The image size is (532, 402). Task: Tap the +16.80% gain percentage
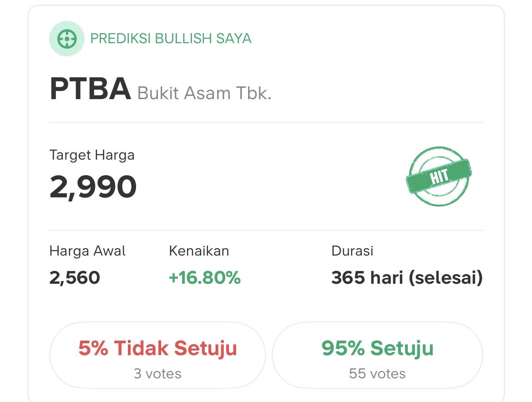tap(204, 277)
